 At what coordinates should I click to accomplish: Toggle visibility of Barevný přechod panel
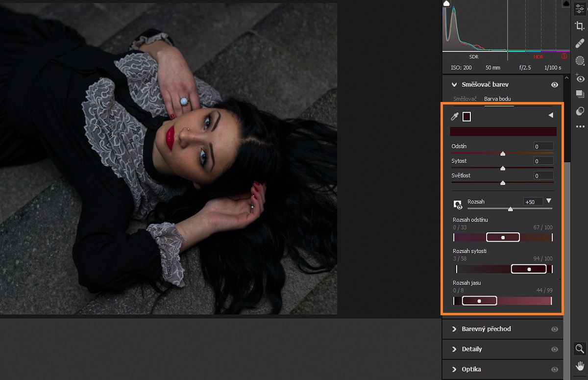[x=555, y=329]
